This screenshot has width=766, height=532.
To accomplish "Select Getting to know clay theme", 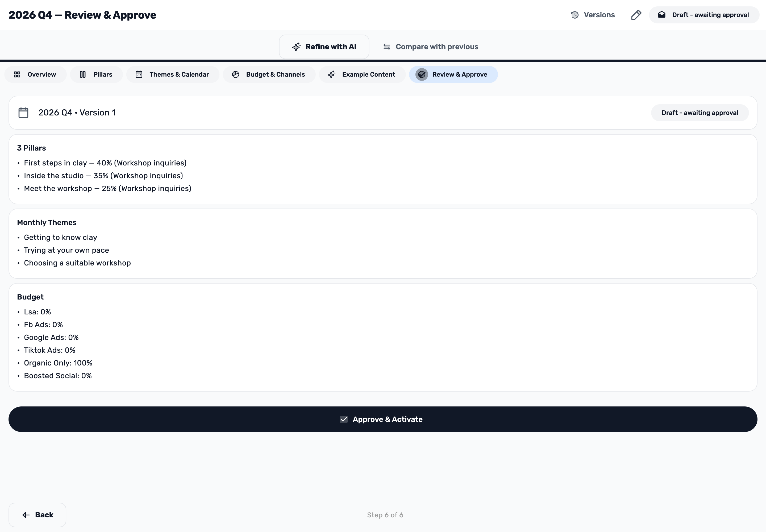I will click(x=61, y=237).
